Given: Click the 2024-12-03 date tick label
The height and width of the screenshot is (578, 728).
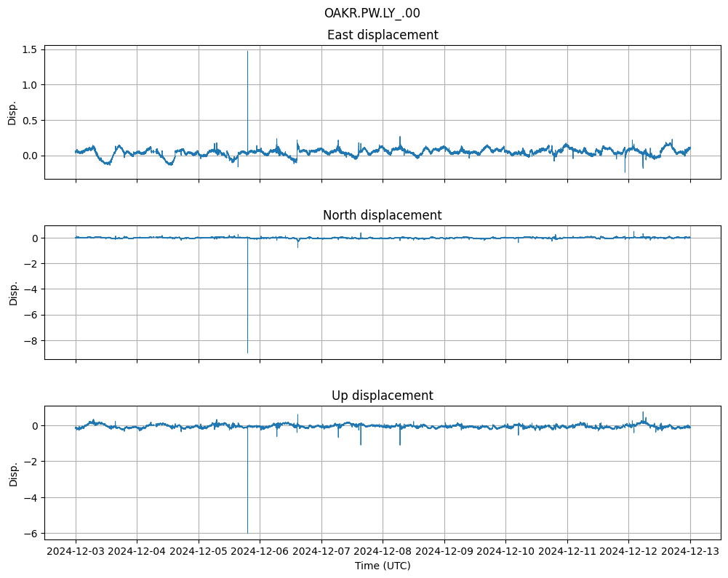Looking at the screenshot, I should [x=76, y=552].
